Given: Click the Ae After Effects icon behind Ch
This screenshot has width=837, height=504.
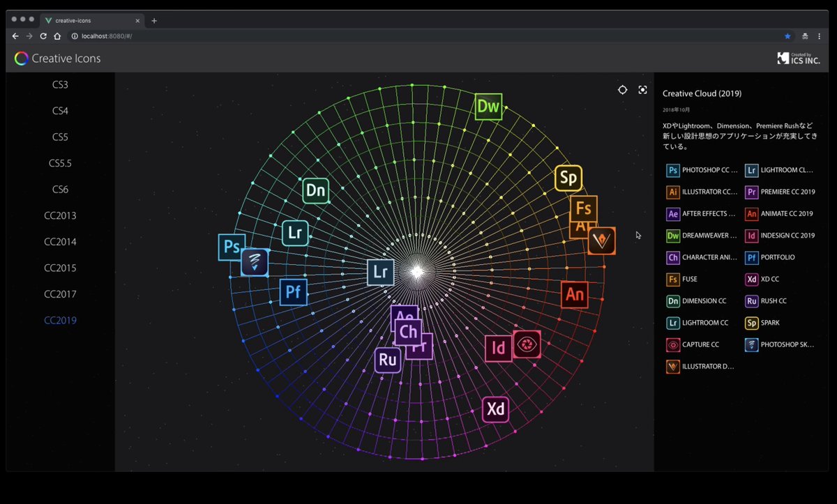Looking at the screenshot, I should 404,312.
